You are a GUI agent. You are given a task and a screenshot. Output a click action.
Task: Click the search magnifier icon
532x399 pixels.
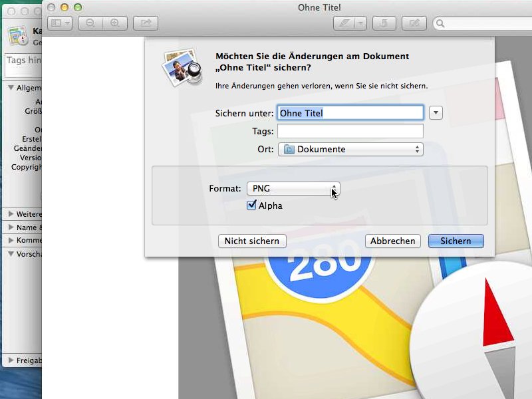tap(440, 23)
